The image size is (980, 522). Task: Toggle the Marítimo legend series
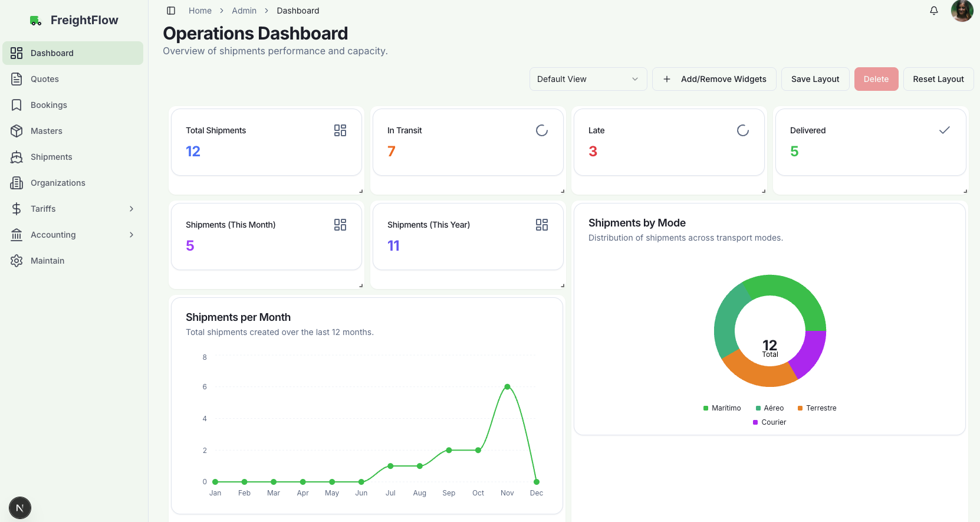(722, 408)
